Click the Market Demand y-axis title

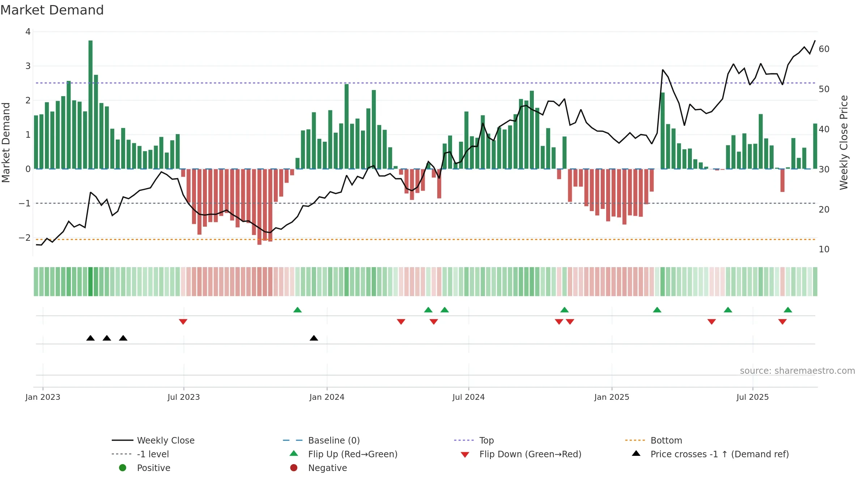click(6, 142)
